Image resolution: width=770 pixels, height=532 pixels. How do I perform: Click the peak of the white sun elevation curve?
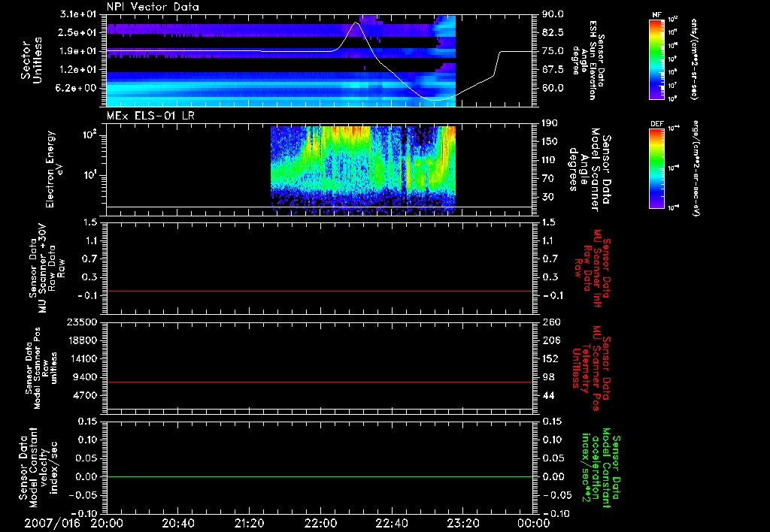(x=356, y=23)
